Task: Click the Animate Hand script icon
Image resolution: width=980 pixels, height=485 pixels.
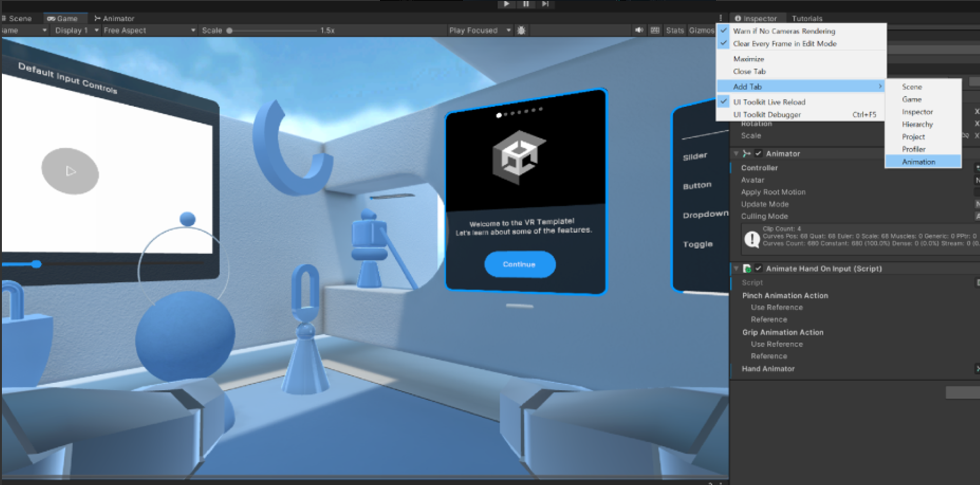Action: pyautogui.click(x=747, y=268)
